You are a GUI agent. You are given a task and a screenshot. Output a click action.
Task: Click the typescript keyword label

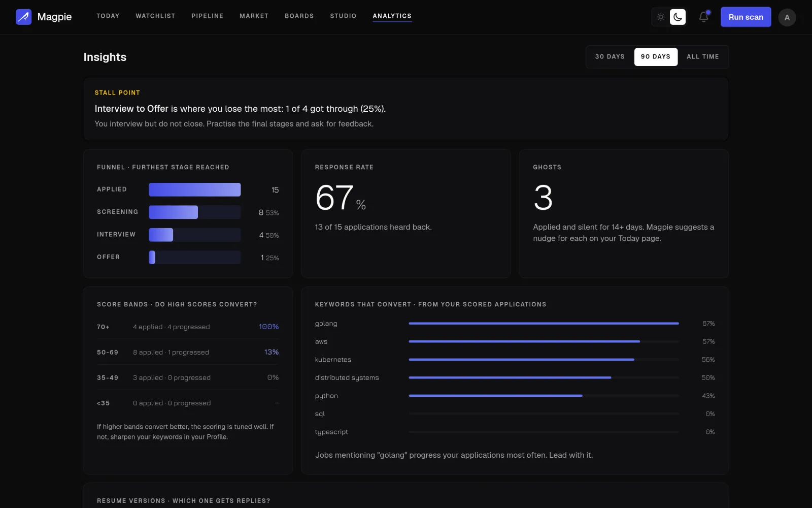[x=331, y=432]
